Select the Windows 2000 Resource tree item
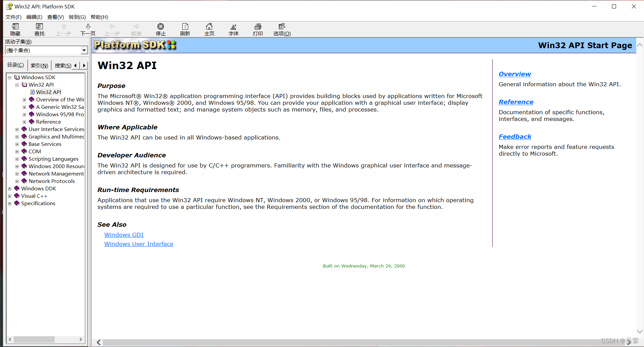Image resolution: width=644 pixels, height=347 pixels. pos(56,166)
